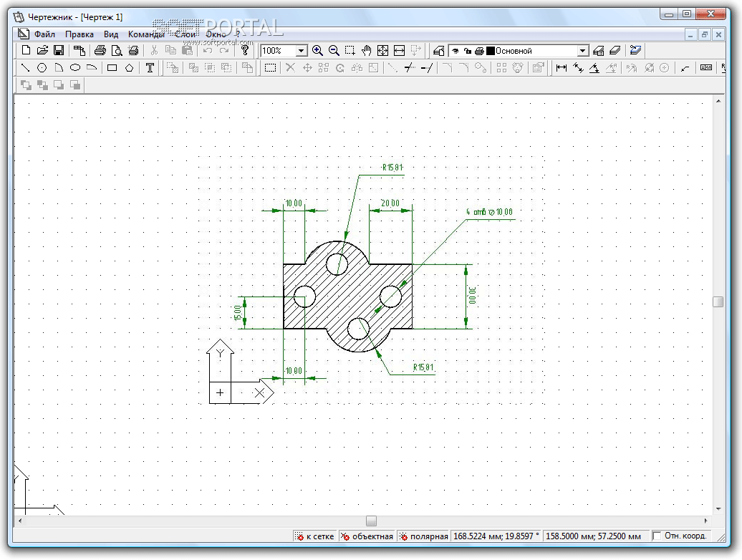
Task: Toggle layer printable icon in layer box
Action: point(479,51)
